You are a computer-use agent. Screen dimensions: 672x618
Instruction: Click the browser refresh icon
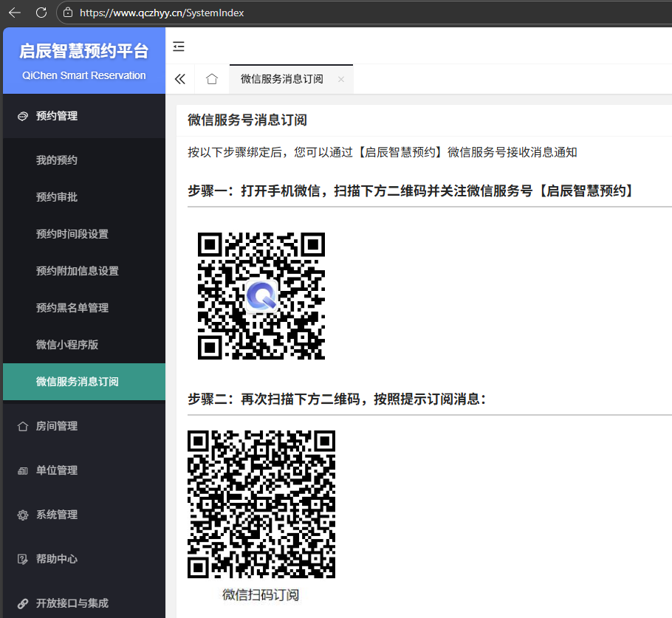point(41,13)
